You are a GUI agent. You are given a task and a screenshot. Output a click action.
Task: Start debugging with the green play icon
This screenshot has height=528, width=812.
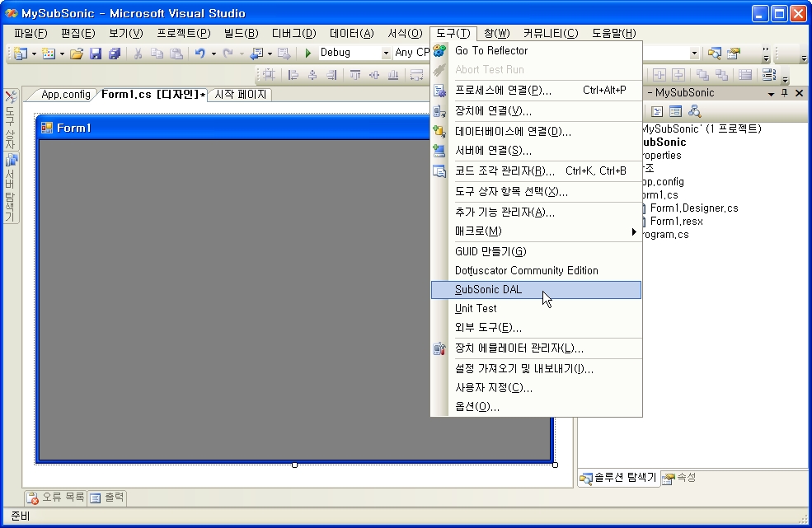[308, 53]
